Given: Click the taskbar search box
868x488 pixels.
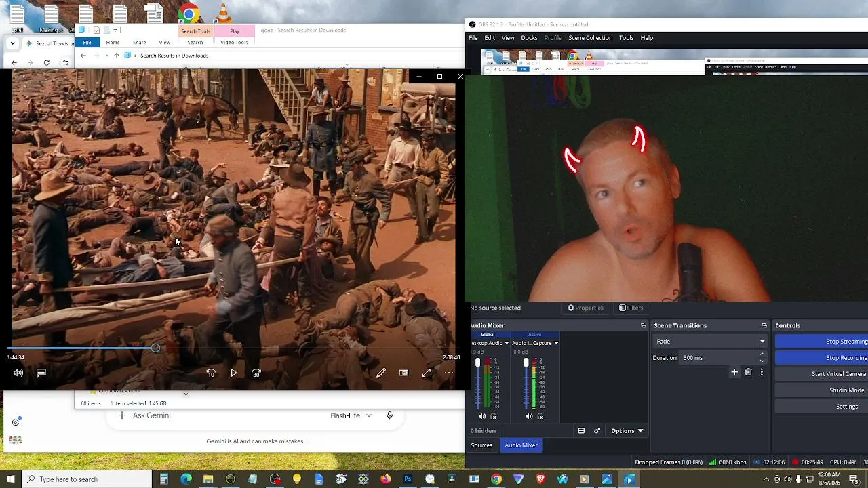Looking at the screenshot, I should click(x=87, y=479).
